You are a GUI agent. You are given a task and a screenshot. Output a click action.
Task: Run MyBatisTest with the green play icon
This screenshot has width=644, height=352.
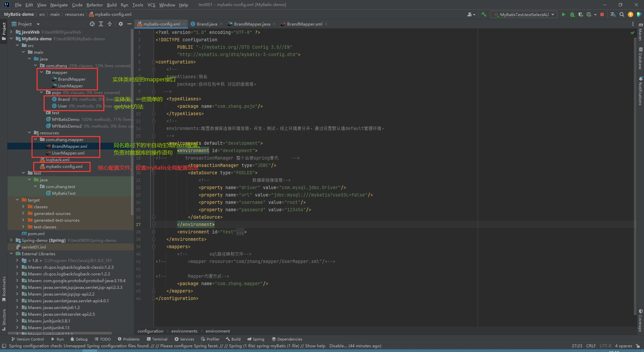[563, 14]
